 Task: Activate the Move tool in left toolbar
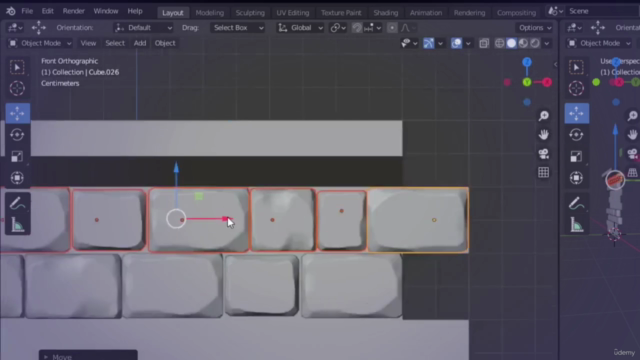[17, 113]
